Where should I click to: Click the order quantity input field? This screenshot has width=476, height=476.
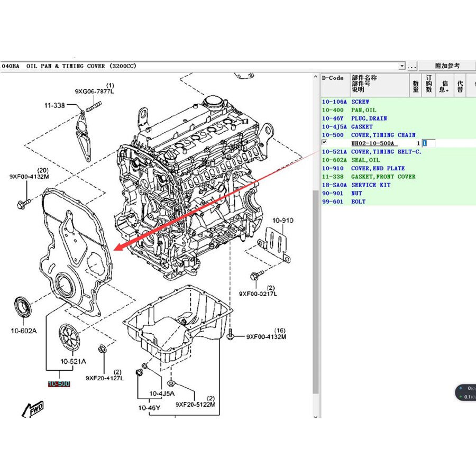[428, 143]
